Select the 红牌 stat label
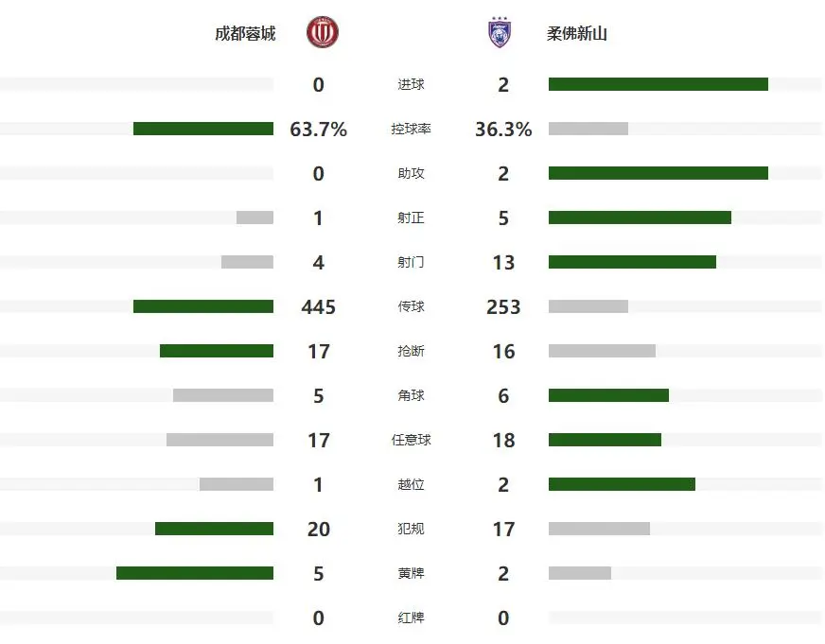This screenshot has height=644, width=825. 412,618
